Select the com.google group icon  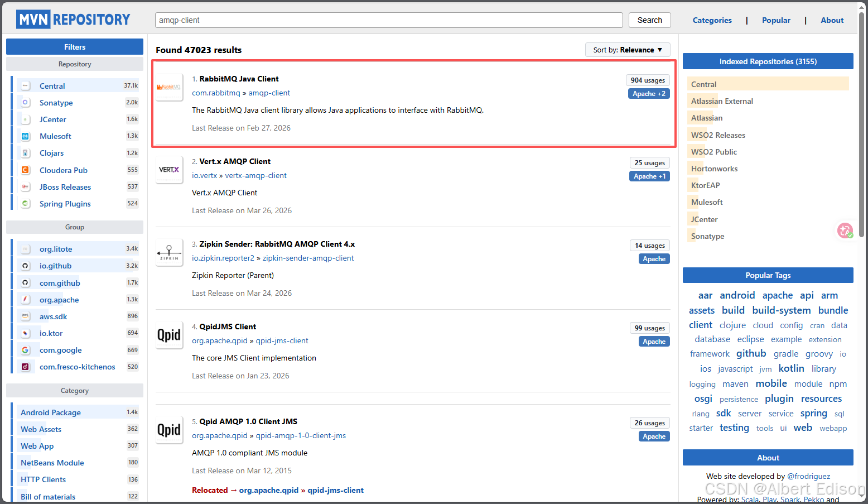point(26,350)
